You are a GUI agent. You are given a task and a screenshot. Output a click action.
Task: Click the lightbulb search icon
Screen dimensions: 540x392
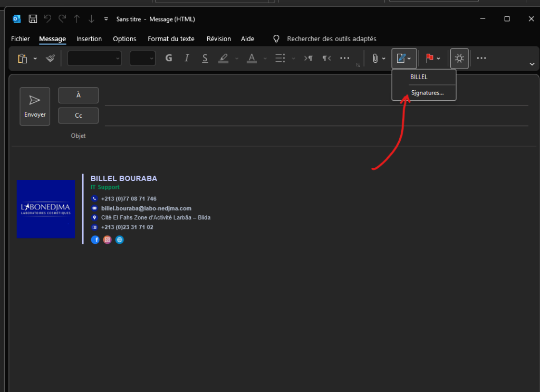276,39
